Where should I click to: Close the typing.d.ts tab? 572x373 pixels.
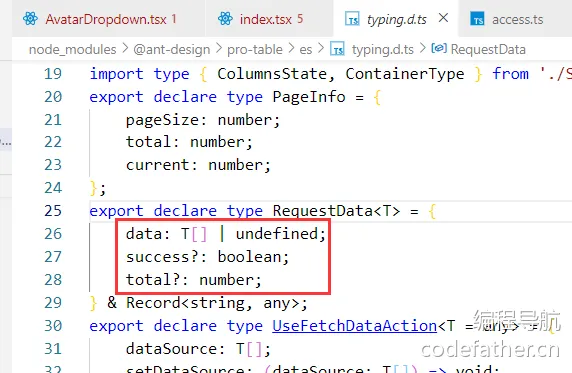pyautogui.click(x=443, y=18)
